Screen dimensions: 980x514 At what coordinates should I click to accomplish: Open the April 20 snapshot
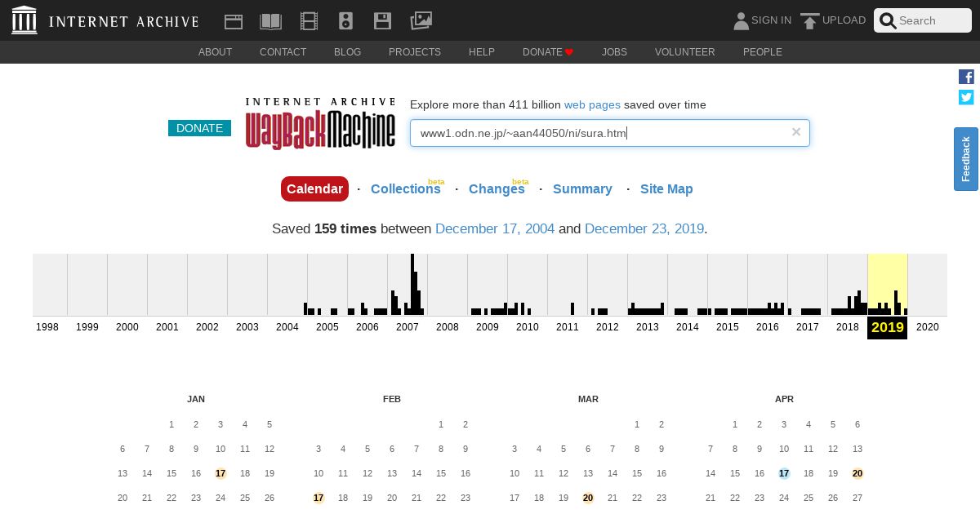pyautogui.click(x=857, y=473)
